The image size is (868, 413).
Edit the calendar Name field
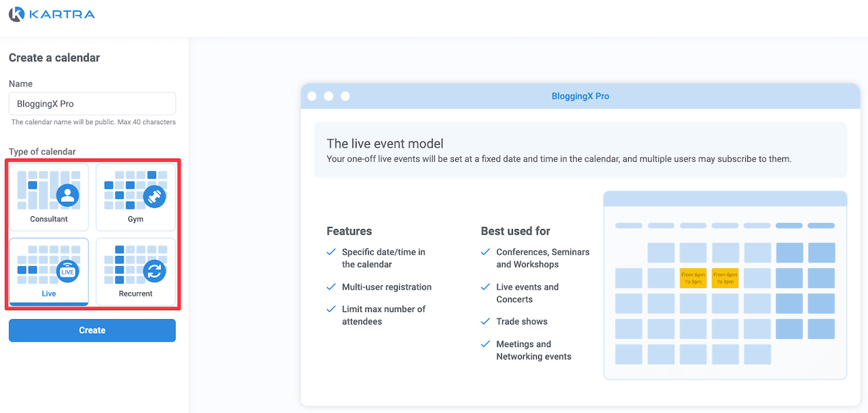[x=92, y=104]
